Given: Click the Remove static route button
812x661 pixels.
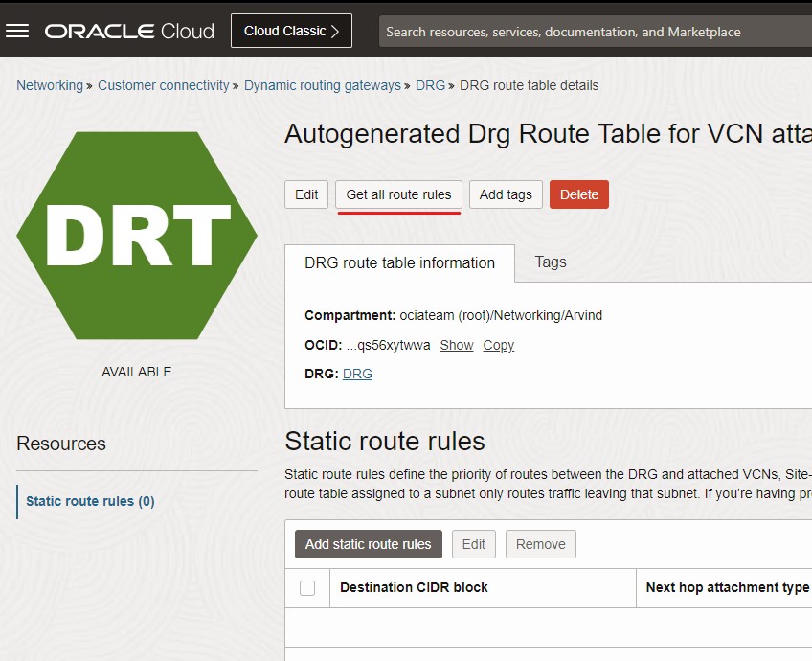Looking at the screenshot, I should coord(541,544).
